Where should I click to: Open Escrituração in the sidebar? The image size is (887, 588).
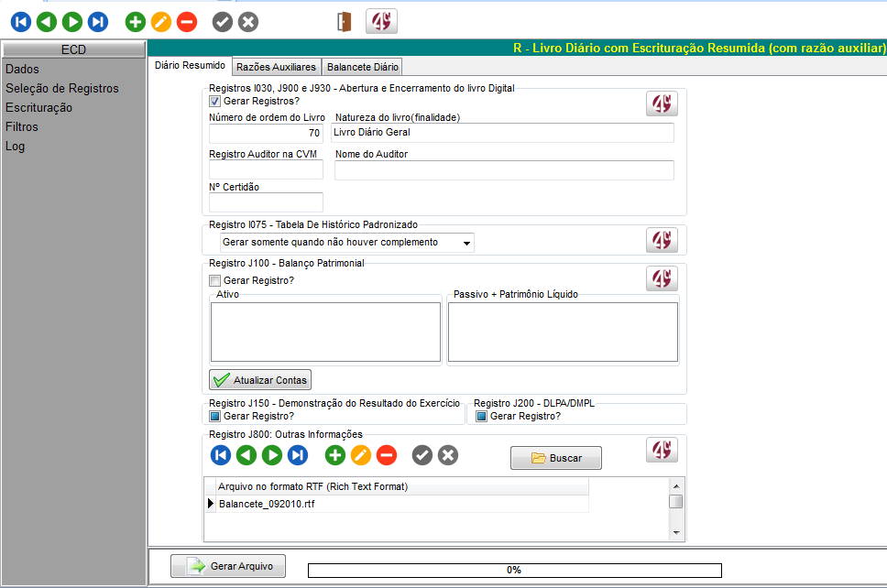pyautogui.click(x=39, y=107)
